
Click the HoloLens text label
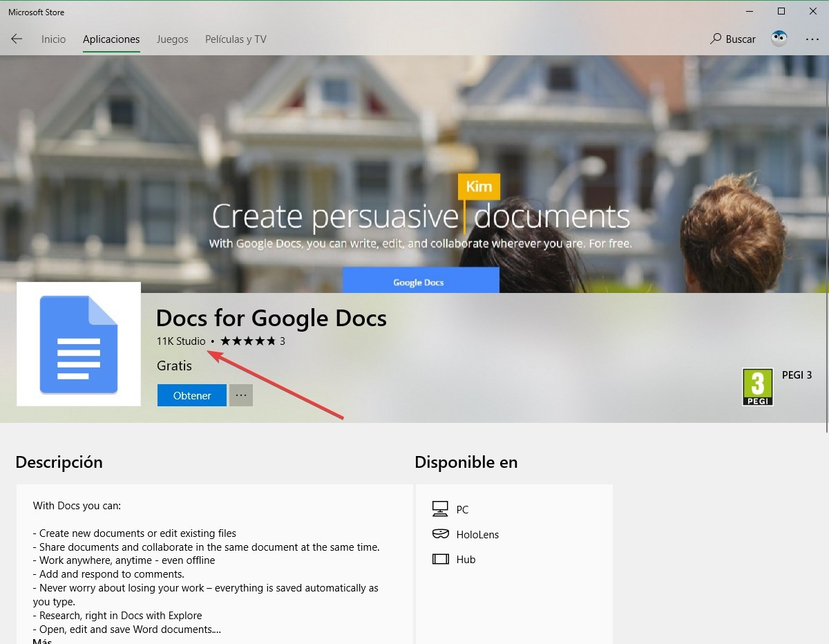[x=477, y=534]
